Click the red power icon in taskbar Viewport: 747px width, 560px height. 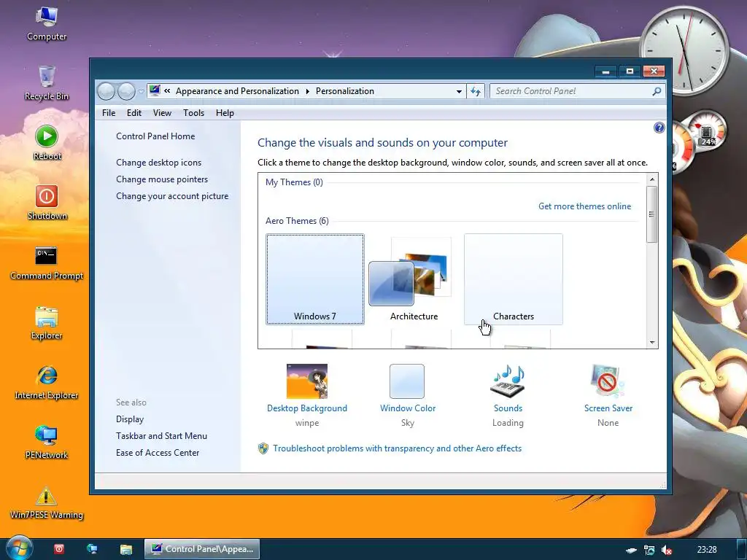point(59,549)
